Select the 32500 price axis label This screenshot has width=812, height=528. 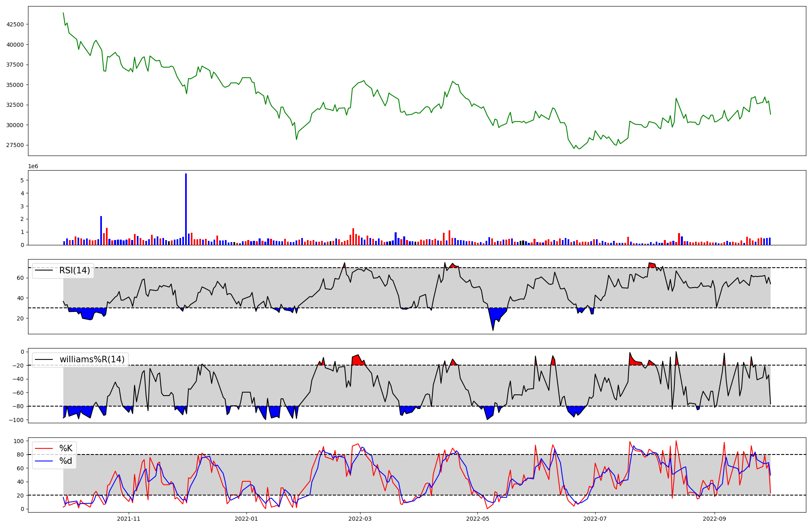[15, 105]
